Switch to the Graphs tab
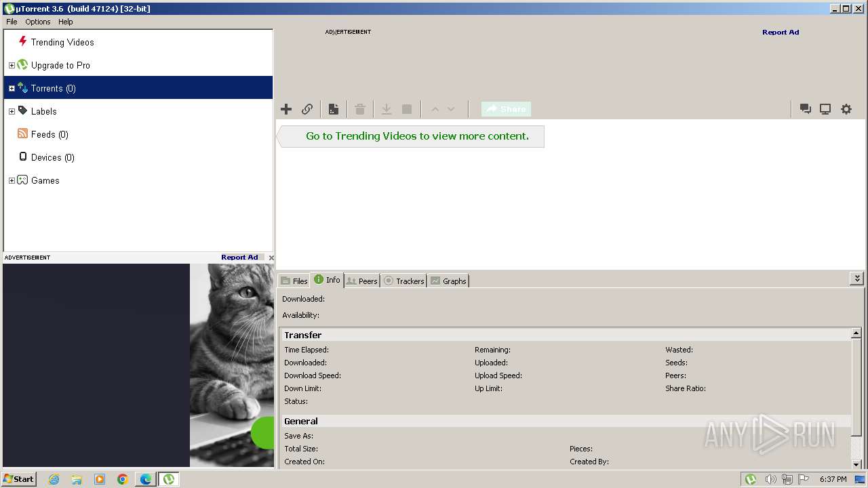The image size is (868, 488). click(448, 281)
